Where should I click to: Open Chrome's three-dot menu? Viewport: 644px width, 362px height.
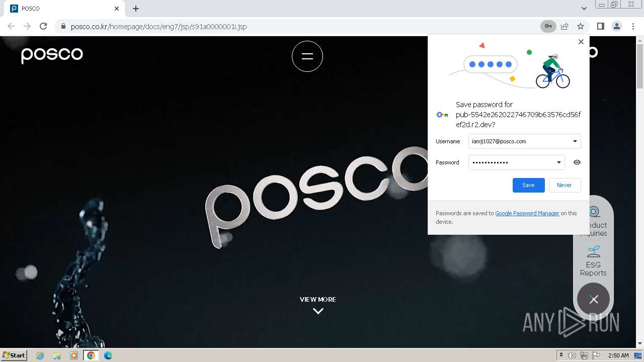633,26
